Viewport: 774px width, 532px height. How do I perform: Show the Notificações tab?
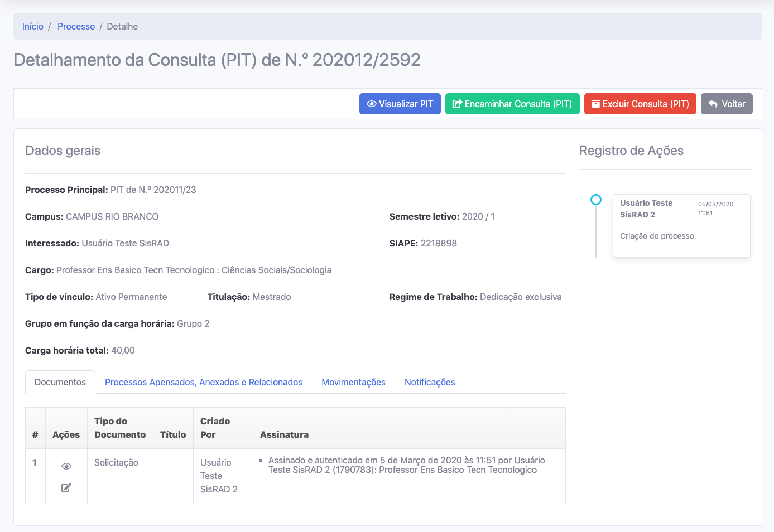click(430, 382)
